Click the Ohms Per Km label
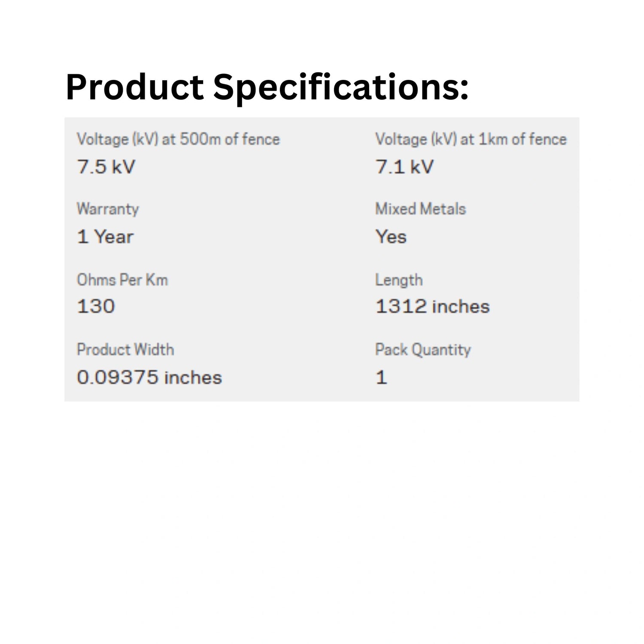 coord(122,280)
